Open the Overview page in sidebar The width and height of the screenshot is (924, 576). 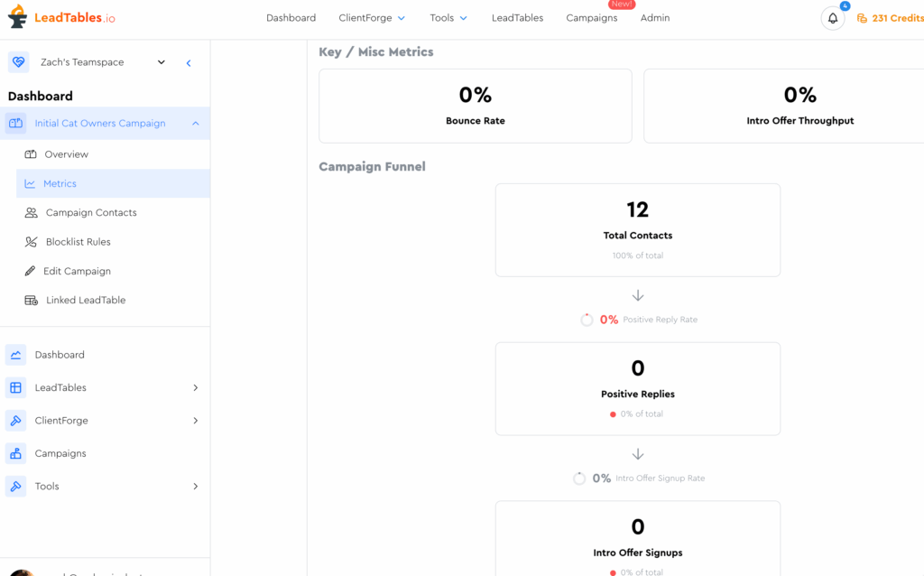tap(66, 154)
